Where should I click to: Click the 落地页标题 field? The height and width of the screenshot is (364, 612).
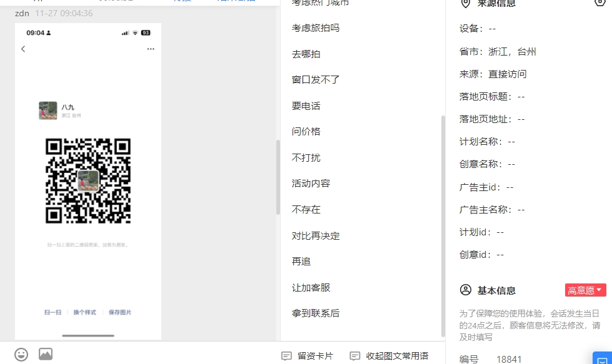(492, 97)
